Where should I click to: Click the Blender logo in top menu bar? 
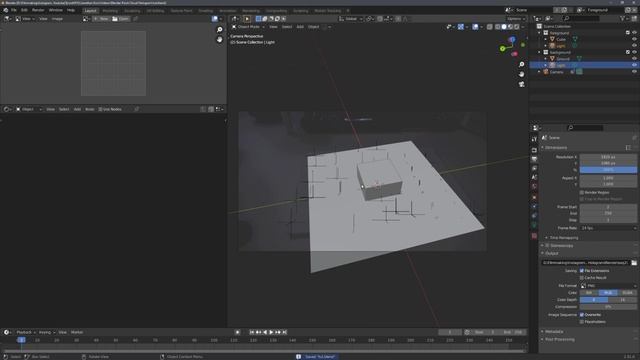click(x=5, y=10)
